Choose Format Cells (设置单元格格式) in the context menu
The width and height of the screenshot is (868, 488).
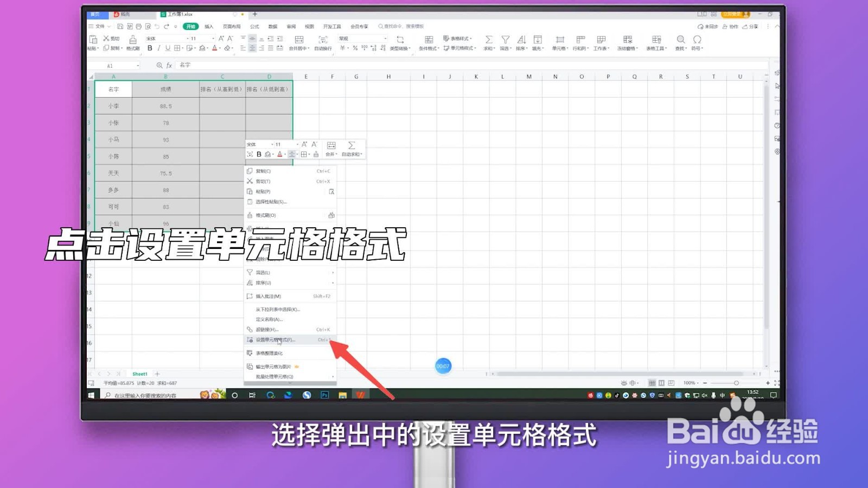coord(290,339)
